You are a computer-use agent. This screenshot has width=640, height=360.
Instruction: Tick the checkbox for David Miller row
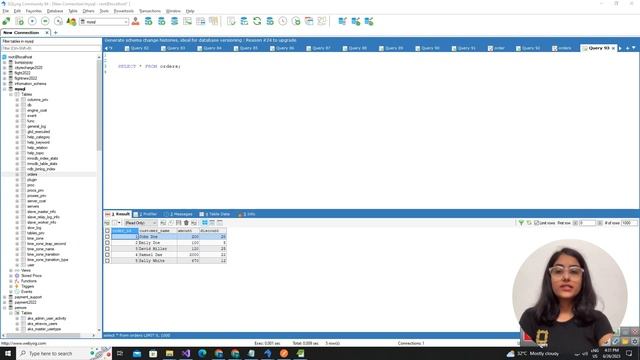click(x=107, y=249)
